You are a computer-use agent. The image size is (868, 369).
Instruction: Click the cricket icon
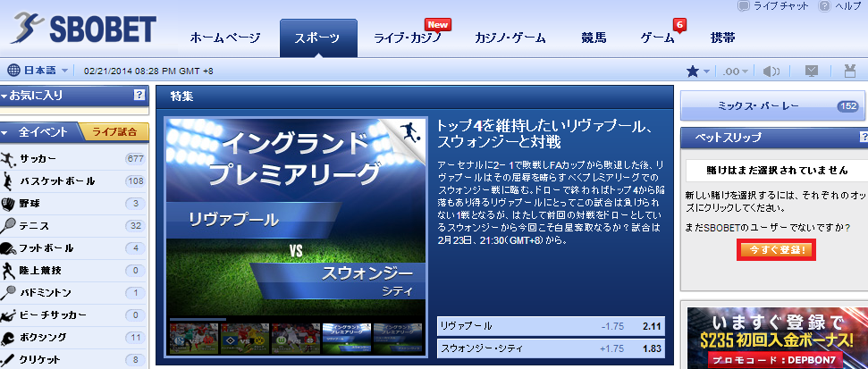point(8,359)
